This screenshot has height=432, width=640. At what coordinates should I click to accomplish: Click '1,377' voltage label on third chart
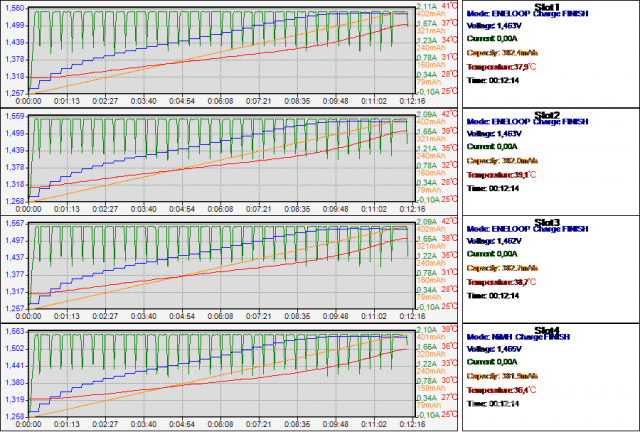(14, 275)
